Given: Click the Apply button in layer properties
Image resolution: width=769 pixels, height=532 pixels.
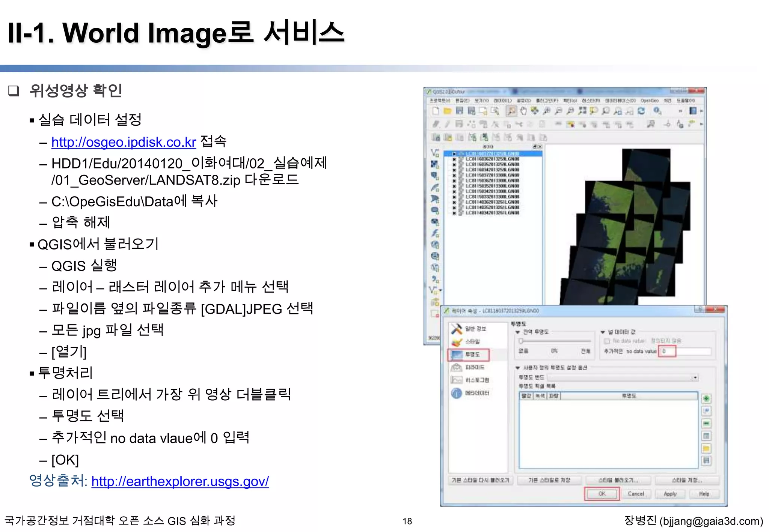Looking at the screenshot, I should (x=670, y=494).
